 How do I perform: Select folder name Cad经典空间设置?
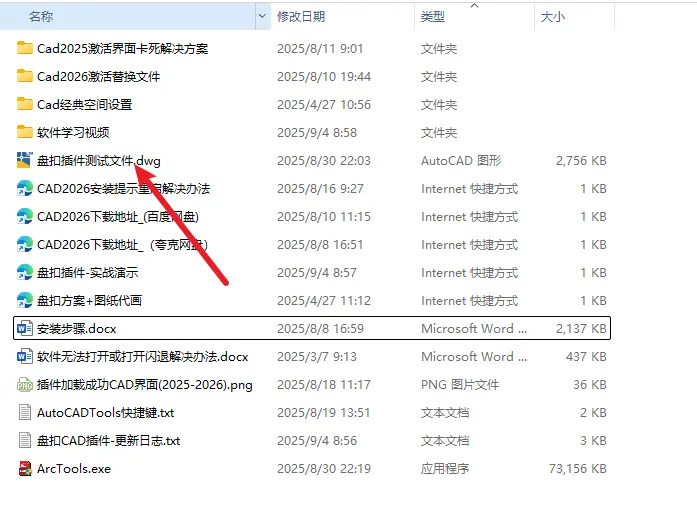[x=84, y=104]
